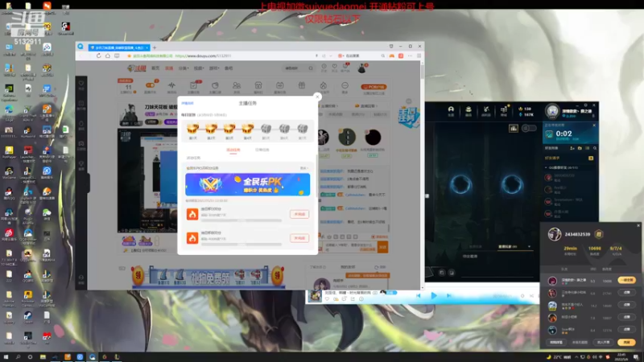The image size is (644, 362).
Task: Close the 主播任务 dialog with X
Action: click(x=317, y=97)
